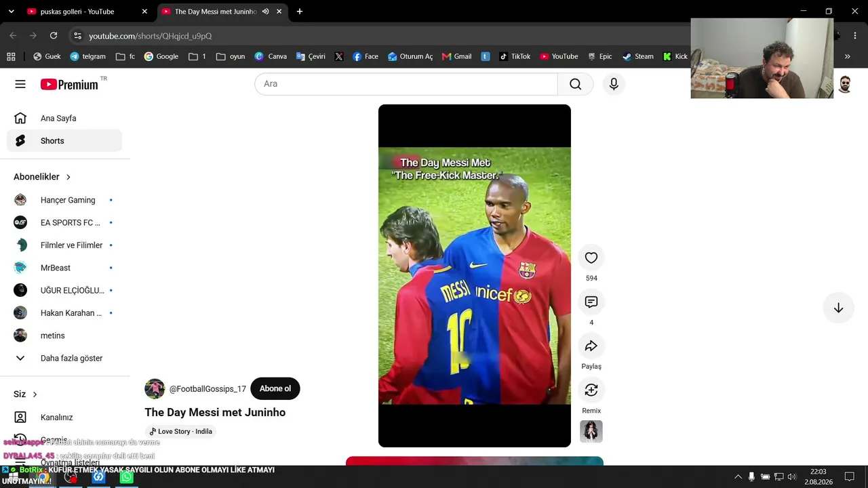
Task: Click the search magnifier button
Action: click(x=575, y=84)
